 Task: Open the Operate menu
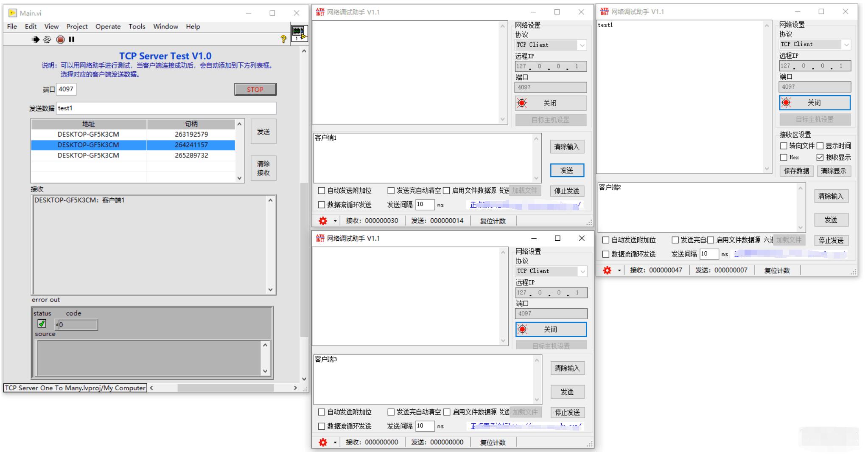coord(108,26)
